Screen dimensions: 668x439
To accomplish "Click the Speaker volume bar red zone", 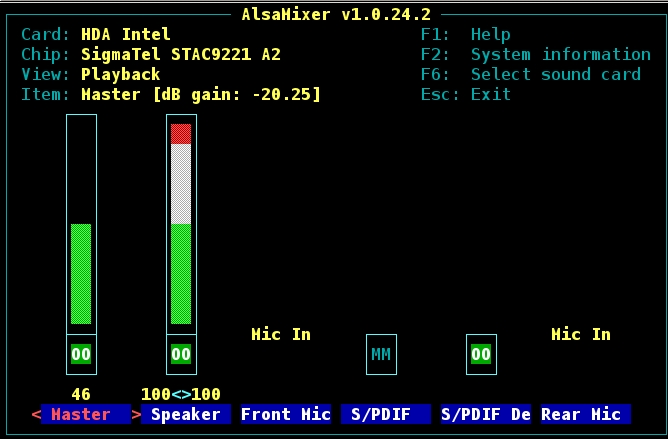I will click(181, 133).
